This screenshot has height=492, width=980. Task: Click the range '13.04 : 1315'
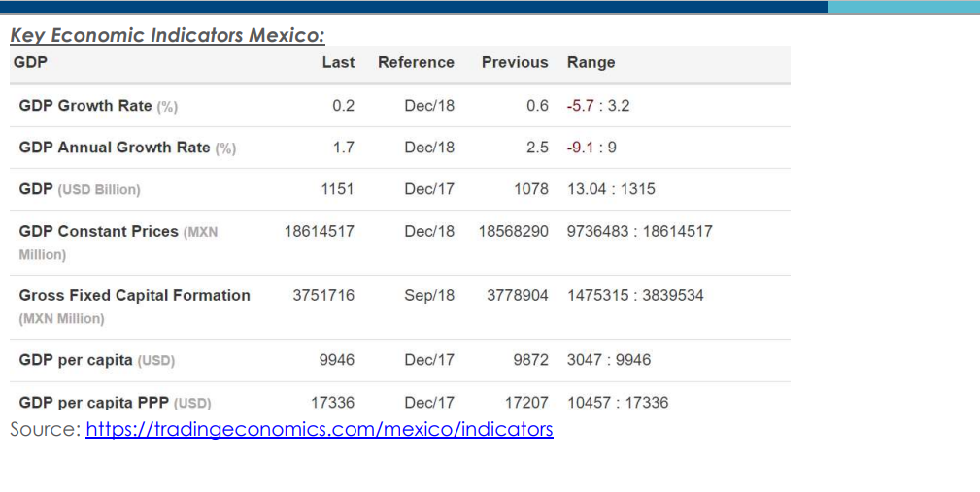[x=611, y=189]
